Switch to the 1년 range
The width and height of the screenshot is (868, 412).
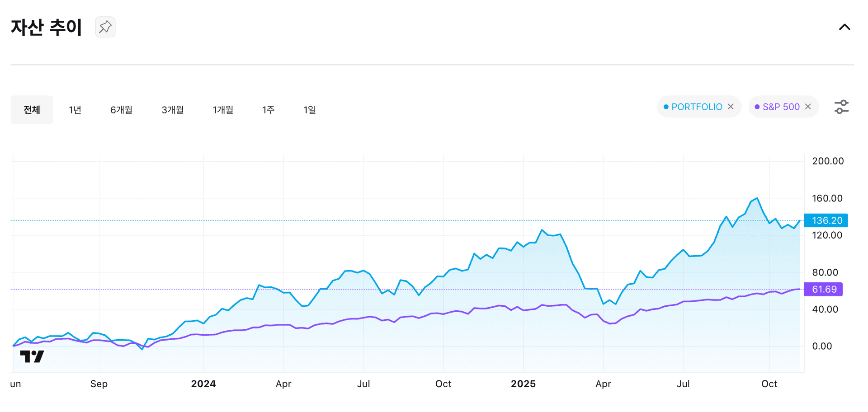tap(75, 110)
